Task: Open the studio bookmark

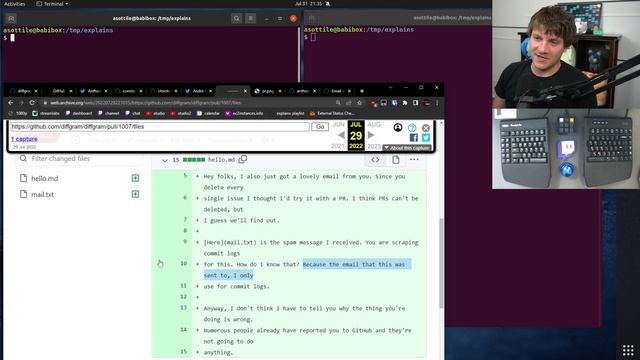Action: coord(156,113)
